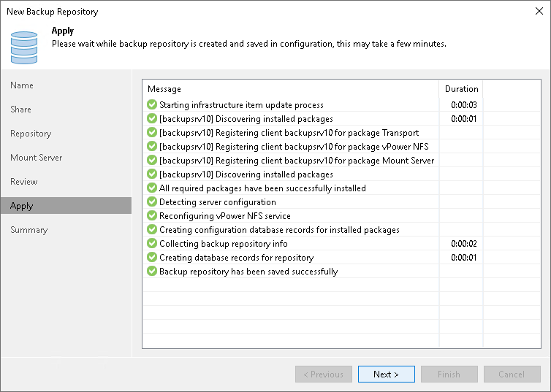Click the Next > button
This screenshot has height=392, width=551.
[386, 374]
